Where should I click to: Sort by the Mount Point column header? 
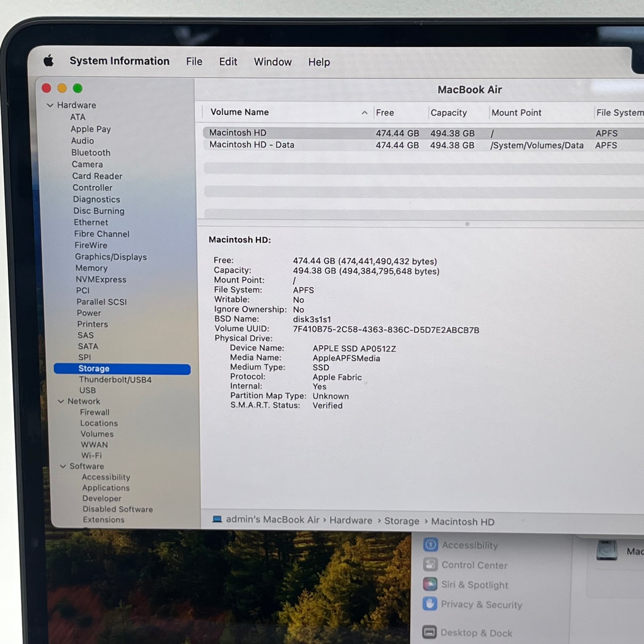pyautogui.click(x=516, y=113)
